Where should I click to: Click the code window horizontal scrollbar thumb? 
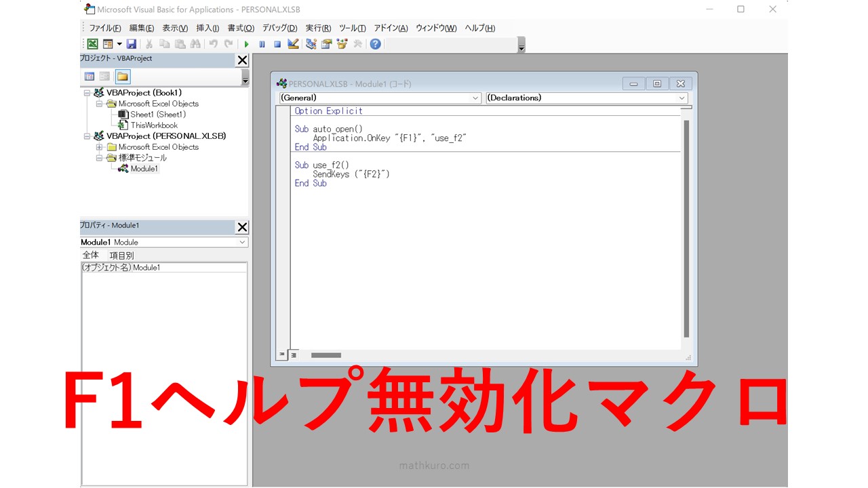click(326, 355)
